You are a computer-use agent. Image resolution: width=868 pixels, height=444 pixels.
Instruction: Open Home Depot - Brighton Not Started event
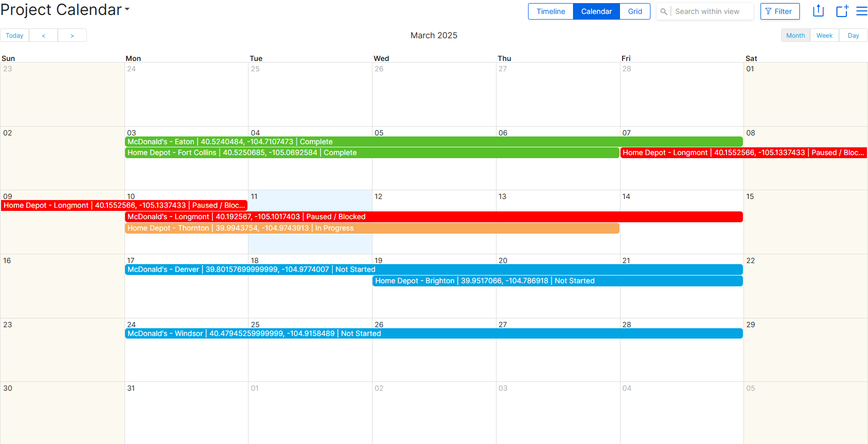click(x=557, y=281)
